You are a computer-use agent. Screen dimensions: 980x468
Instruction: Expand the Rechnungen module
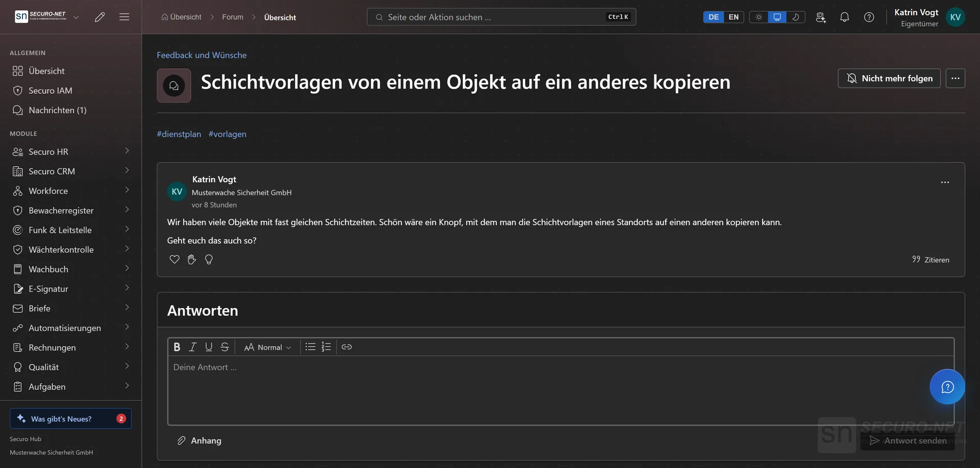pyautogui.click(x=71, y=347)
